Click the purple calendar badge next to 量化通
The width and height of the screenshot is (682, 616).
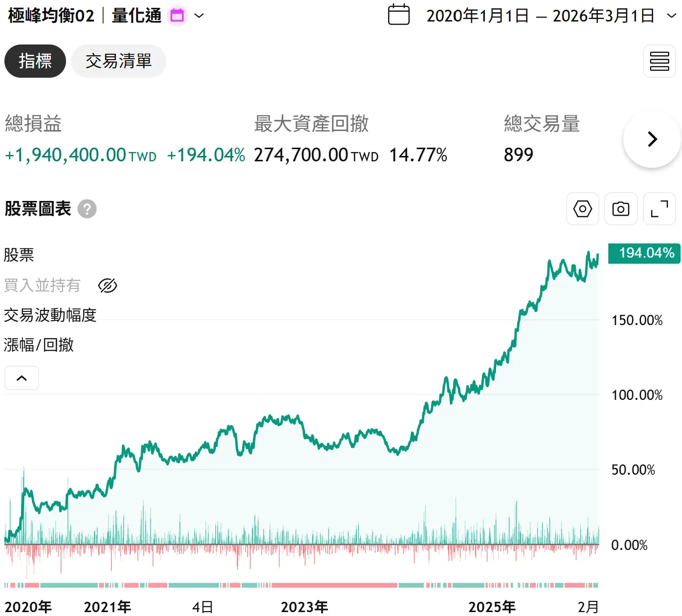[177, 16]
